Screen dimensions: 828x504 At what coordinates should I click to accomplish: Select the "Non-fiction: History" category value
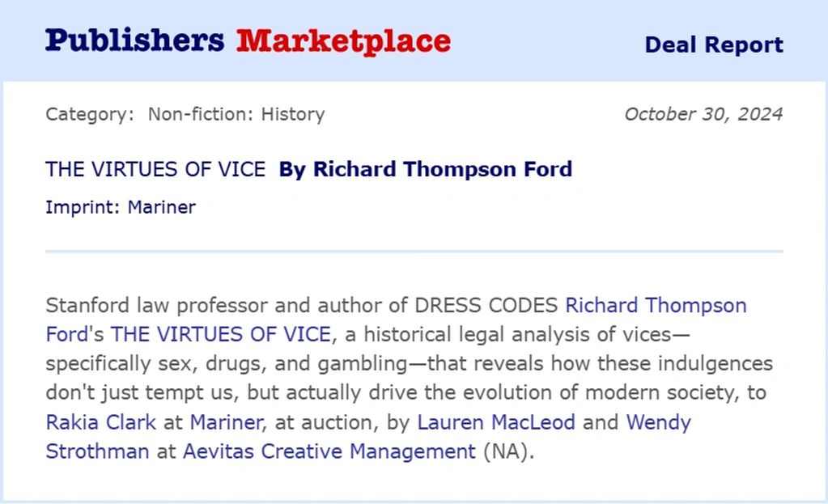pyautogui.click(x=236, y=114)
